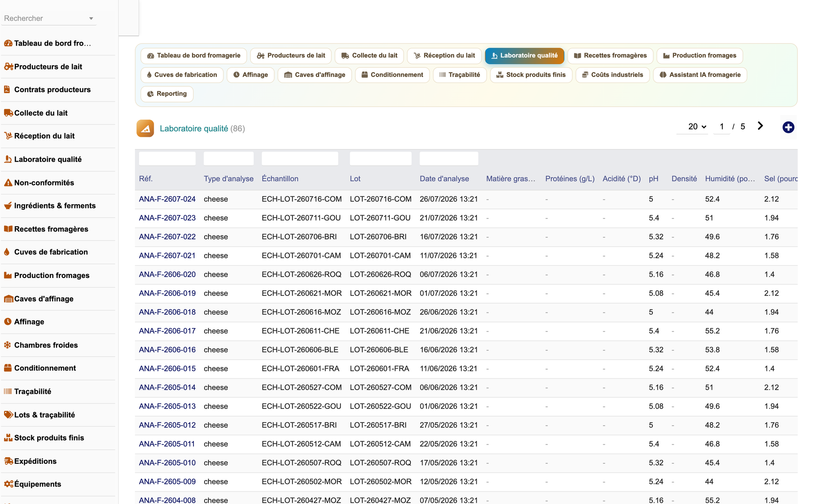Switch to the Producteurs de lait tab
The image size is (815, 504).
(291, 56)
